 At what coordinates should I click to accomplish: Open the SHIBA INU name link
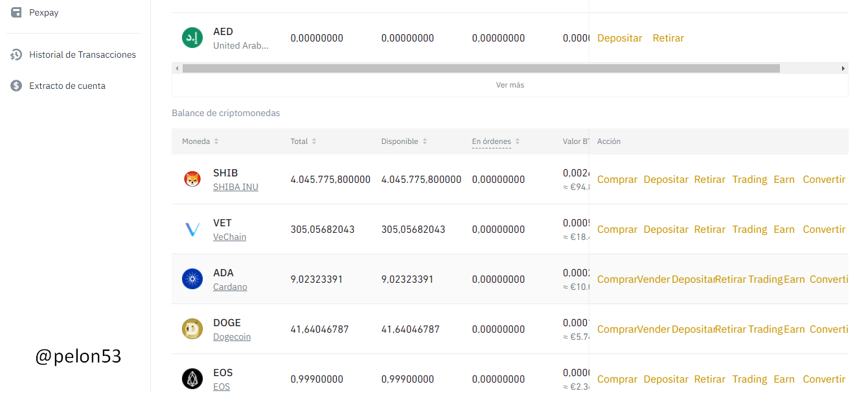(236, 187)
